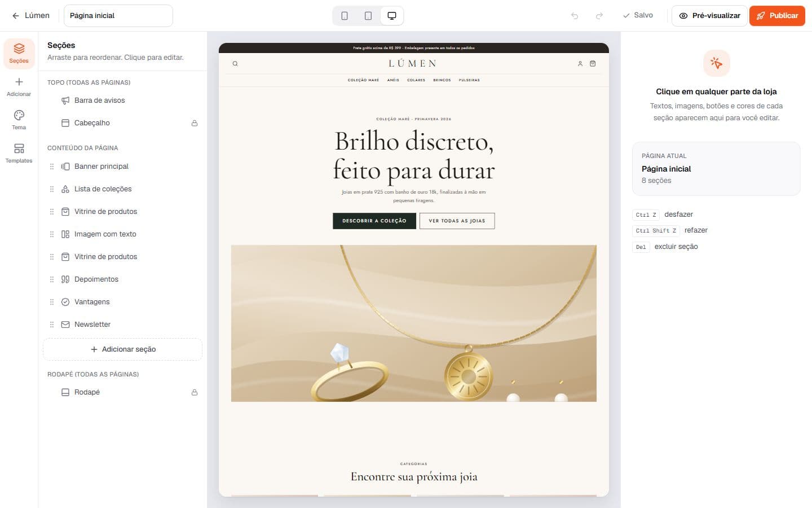Click the Vantagens checkmark icon
The width and height of the screenshot is (812, 508).
coord(65,302)
